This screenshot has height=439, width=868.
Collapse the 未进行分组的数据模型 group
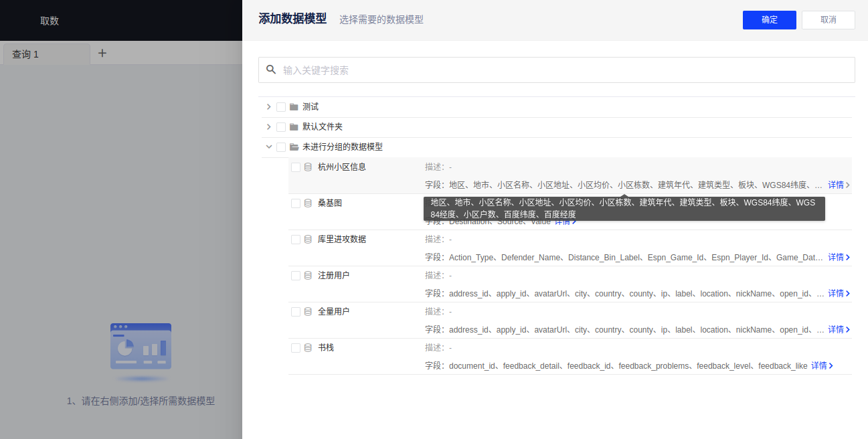tap(269, 147)
